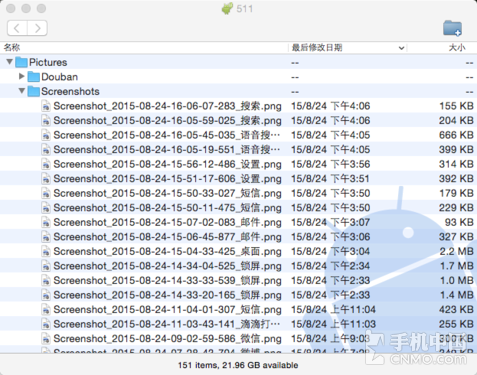Select file name Screenshot_2015-08-24-15-04-33-425_桌面.png
Image resolution: width=477 pixels, height=375 pixels.
coord(167,252)
